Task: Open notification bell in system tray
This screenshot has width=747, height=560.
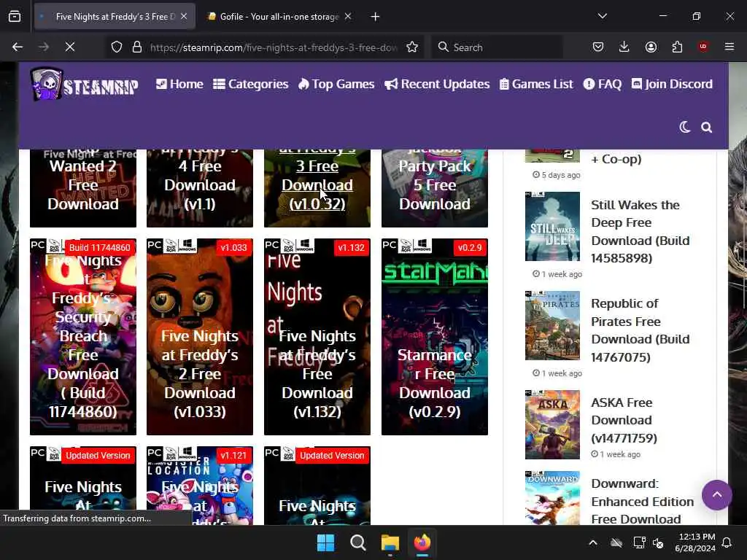Action: 727,542
